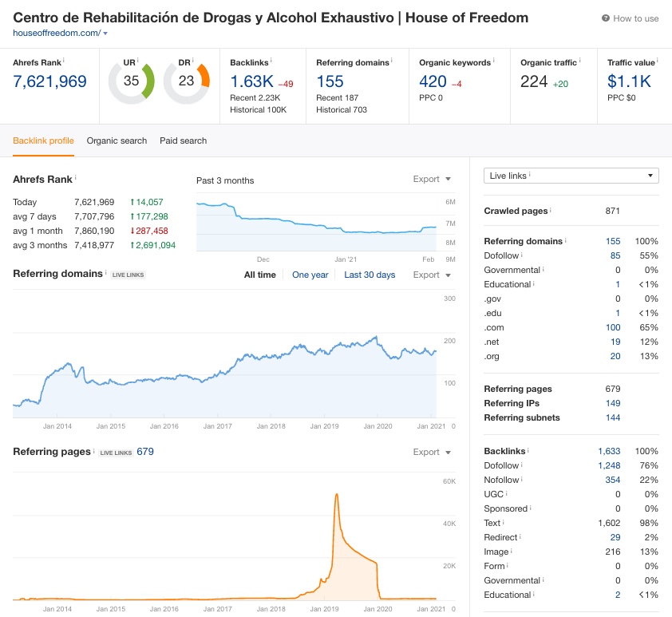
Task: Click the UR info icon
Action: coord(137,61)
